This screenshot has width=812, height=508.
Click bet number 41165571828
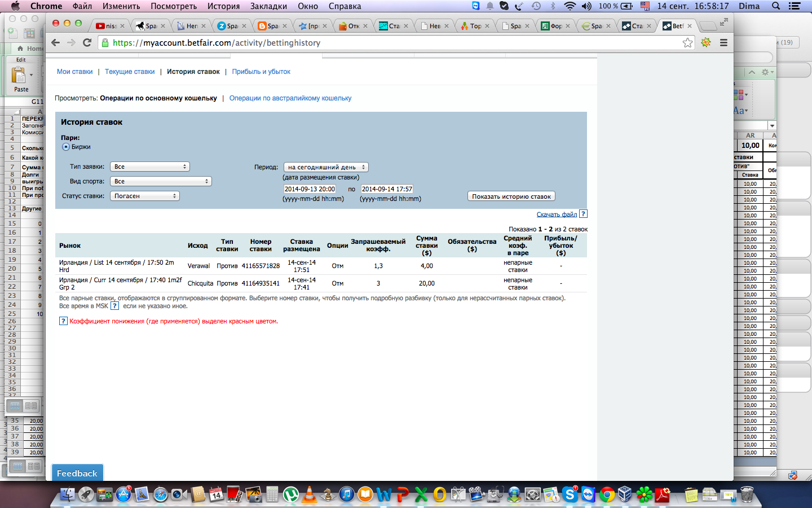click(261, 266)
